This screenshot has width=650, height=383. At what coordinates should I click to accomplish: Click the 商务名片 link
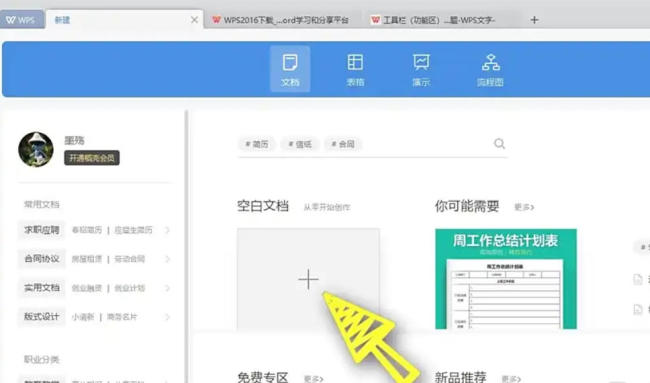pyautogui.click(x=122, y=317)
